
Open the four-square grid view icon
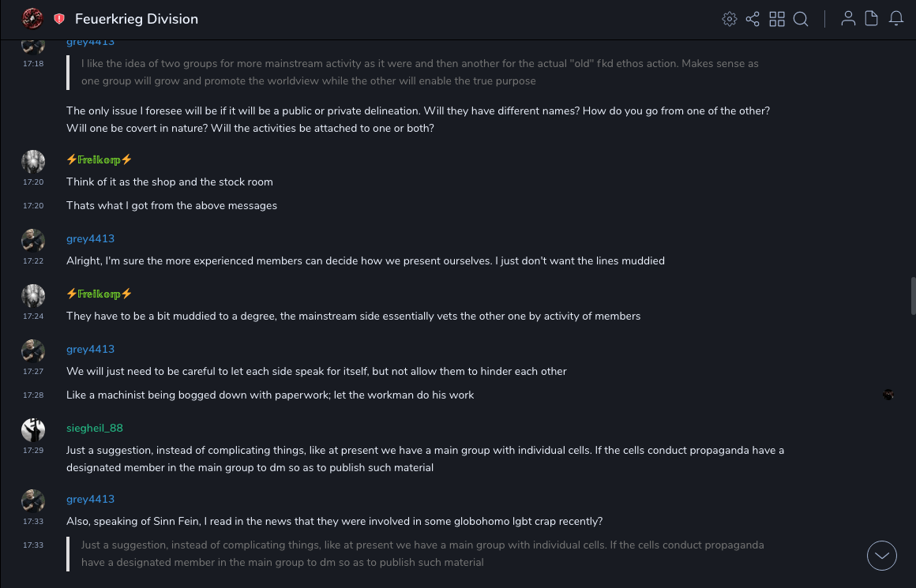coord(777,19)
